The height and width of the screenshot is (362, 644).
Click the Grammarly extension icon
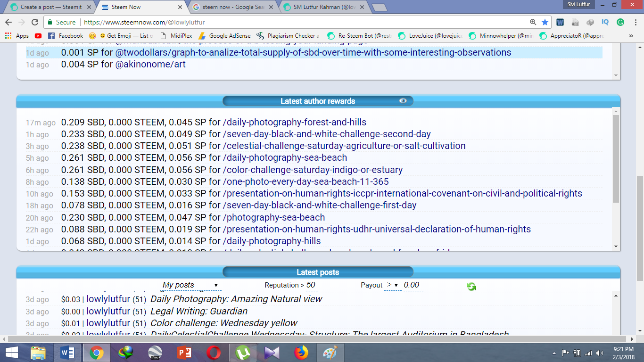coord(620,22)
